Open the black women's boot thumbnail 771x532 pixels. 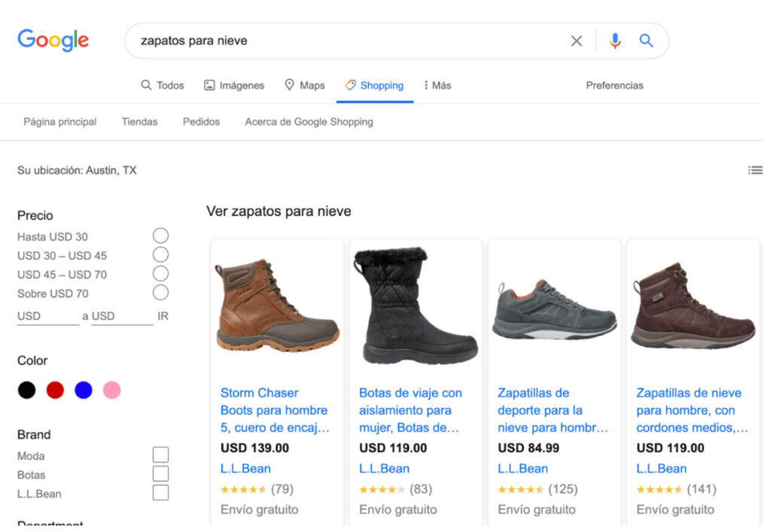[x=416, y=306]
